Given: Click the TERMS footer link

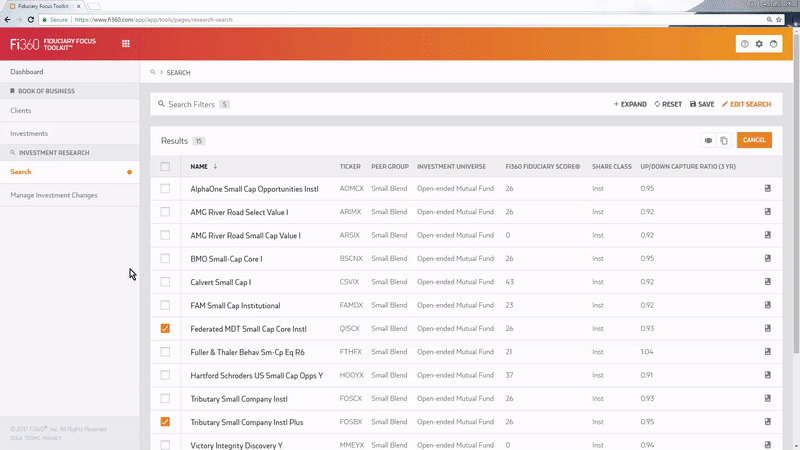Looking at the screenshot, I should point(32,438).
